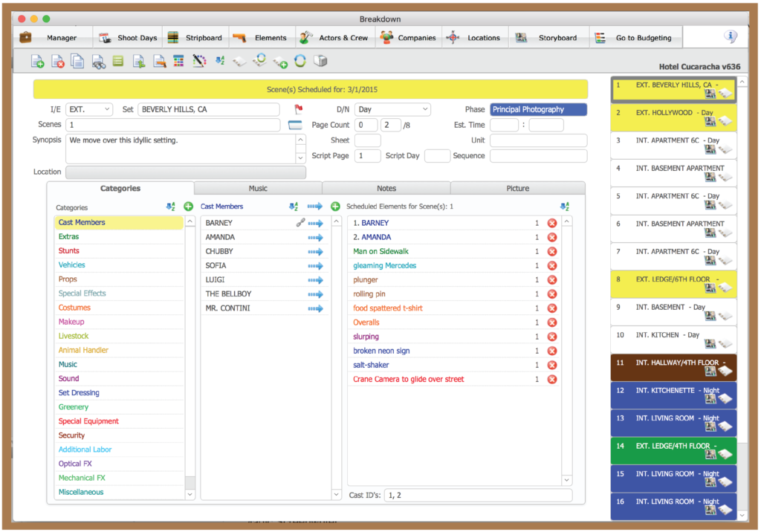Viewport: 761px width, 532px height.
Task: Click the Script Page field
Action: [x=367, y=156]
